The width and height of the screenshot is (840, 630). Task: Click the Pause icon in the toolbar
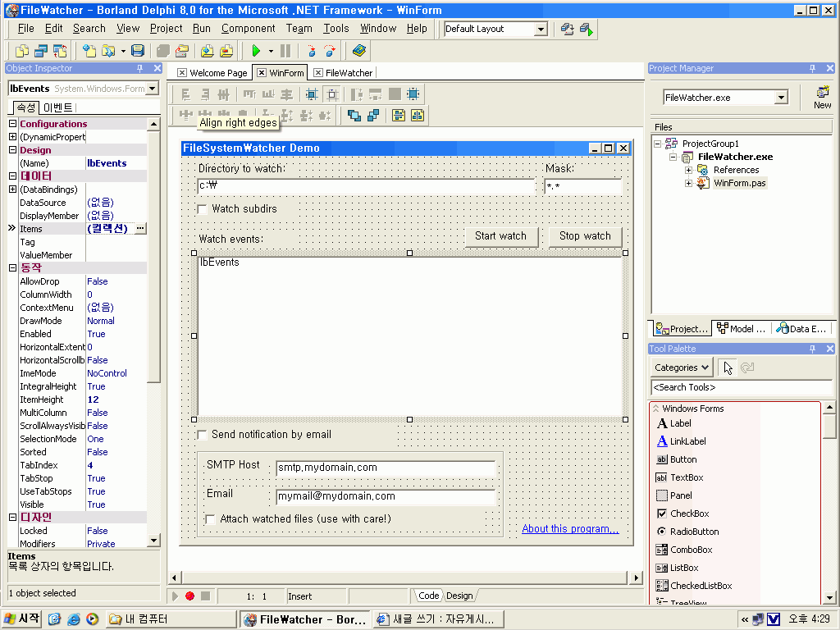[x=285, y=51]
